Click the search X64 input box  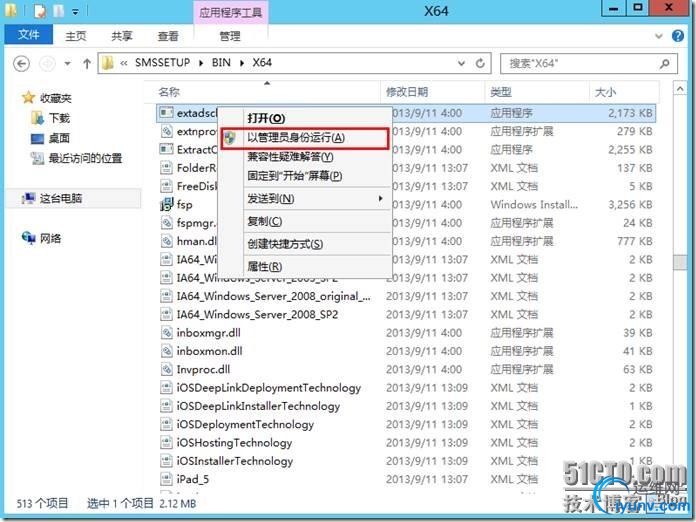[589, 63]
